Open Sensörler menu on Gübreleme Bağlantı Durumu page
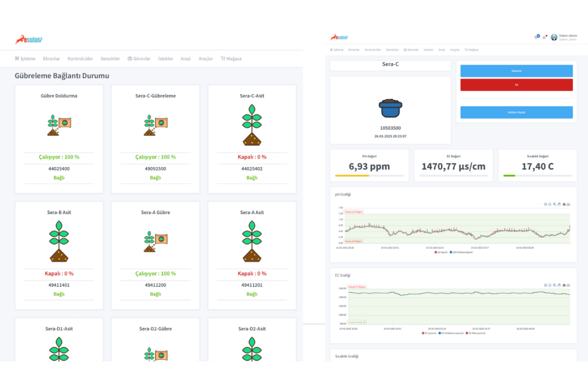The image size is (588, 392). point(110,59)
